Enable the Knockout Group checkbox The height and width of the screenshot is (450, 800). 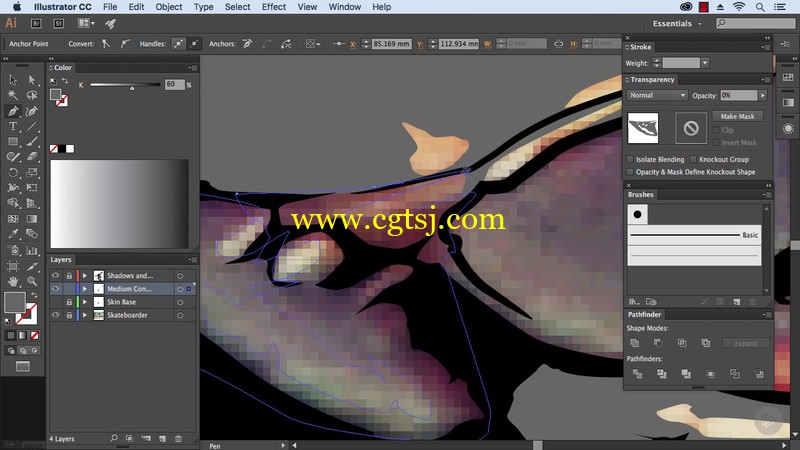coord(693,159)
